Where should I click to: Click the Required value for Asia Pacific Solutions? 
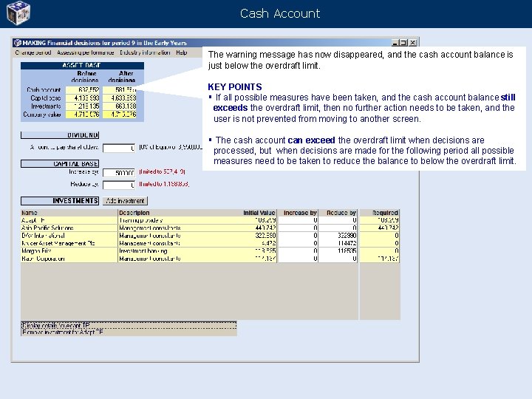point(380,228)
